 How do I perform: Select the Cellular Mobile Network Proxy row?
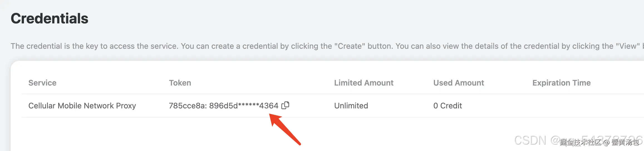(82, 106)
